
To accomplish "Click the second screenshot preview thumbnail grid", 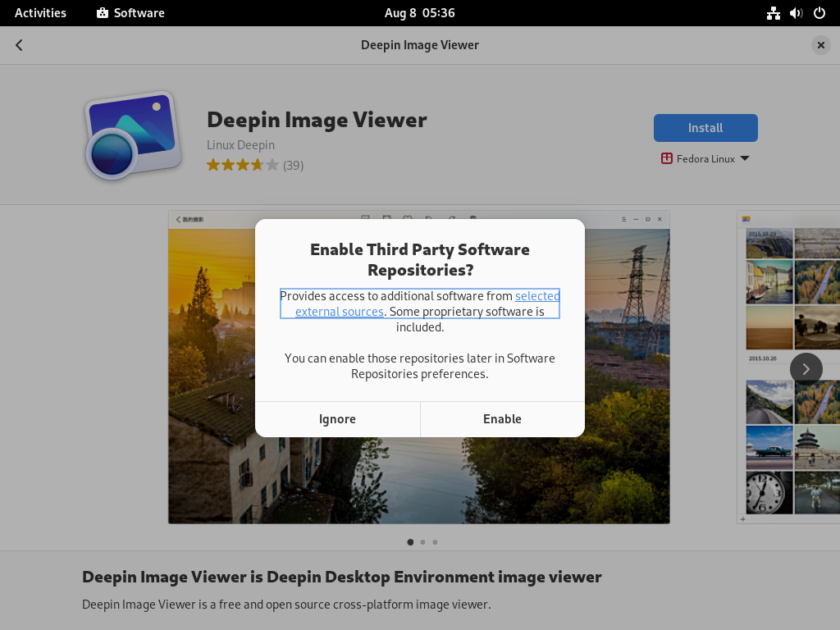I will pyautogui.click(x=788, y=367).
